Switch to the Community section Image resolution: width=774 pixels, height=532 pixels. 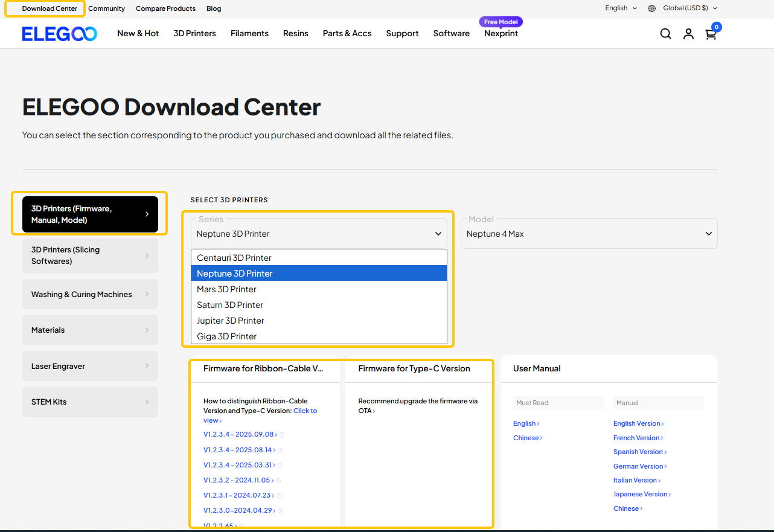tap(106, 8)
